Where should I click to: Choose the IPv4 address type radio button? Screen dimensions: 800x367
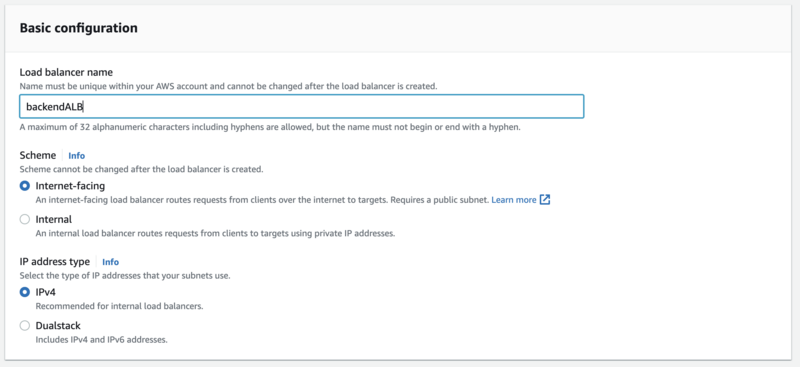tap(24, 292)
